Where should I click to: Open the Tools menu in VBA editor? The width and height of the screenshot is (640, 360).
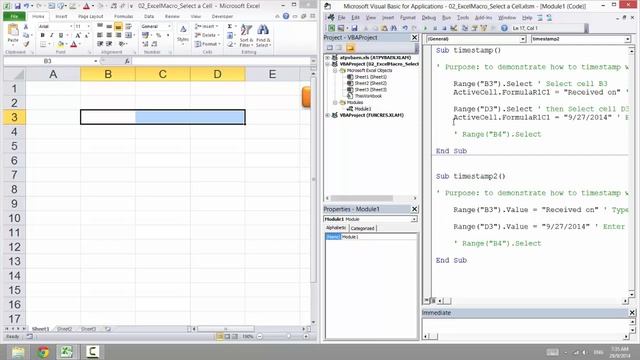coord(462,18)
